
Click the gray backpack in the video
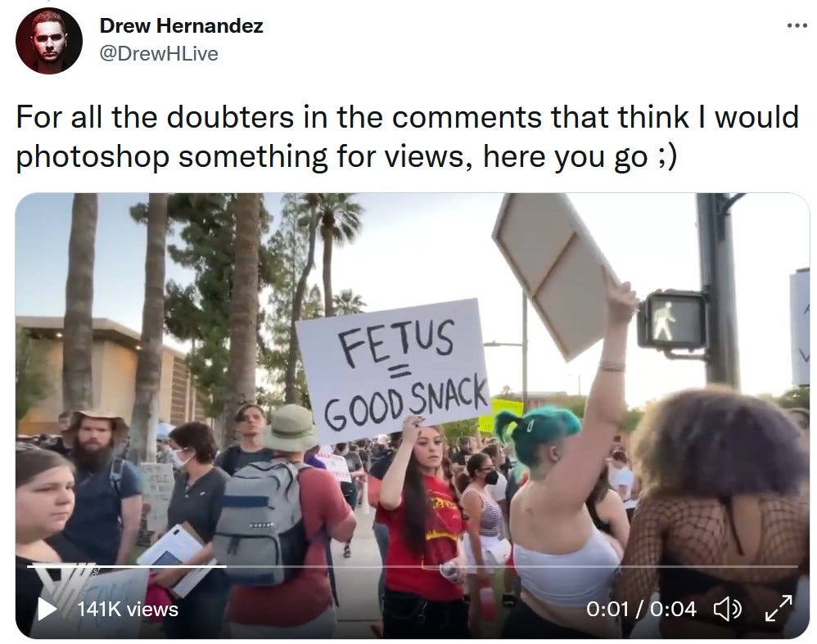tap(260, 523)
